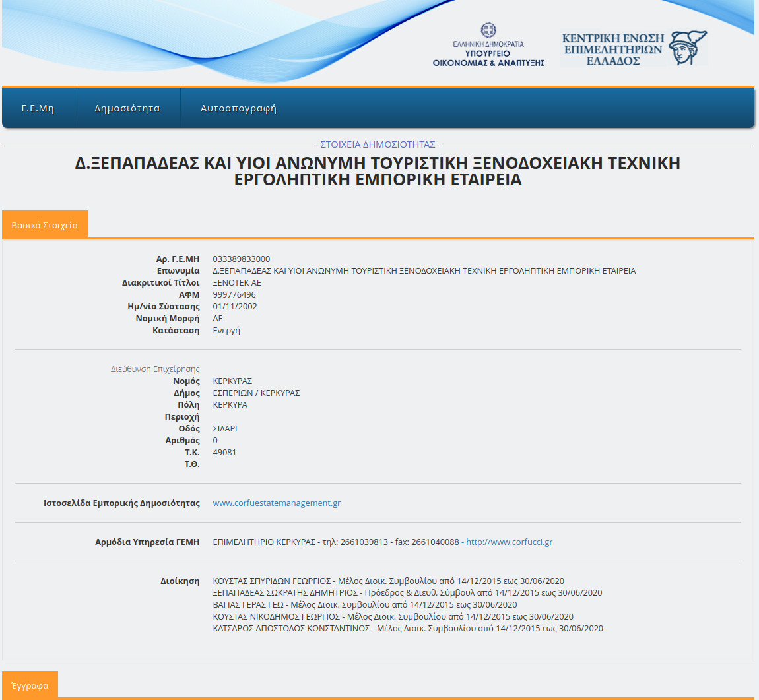Select the board row ΚΟΥΣΤΑΣ ΣΠΥΡΙΔΩΝ ΓΕΩΡΓΙΟΣ

tap(388, 581)
